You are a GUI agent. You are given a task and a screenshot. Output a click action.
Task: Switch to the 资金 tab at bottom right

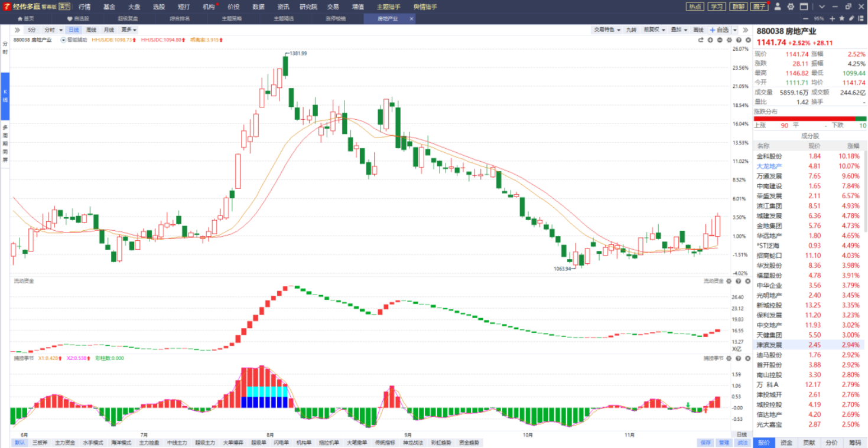[x=786, y=442]
